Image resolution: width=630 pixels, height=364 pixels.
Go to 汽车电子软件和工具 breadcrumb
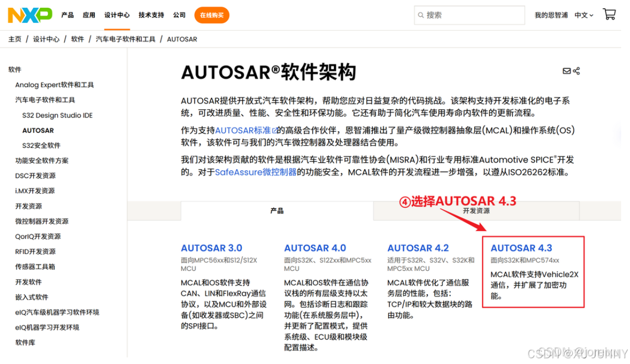pos(125,39)
